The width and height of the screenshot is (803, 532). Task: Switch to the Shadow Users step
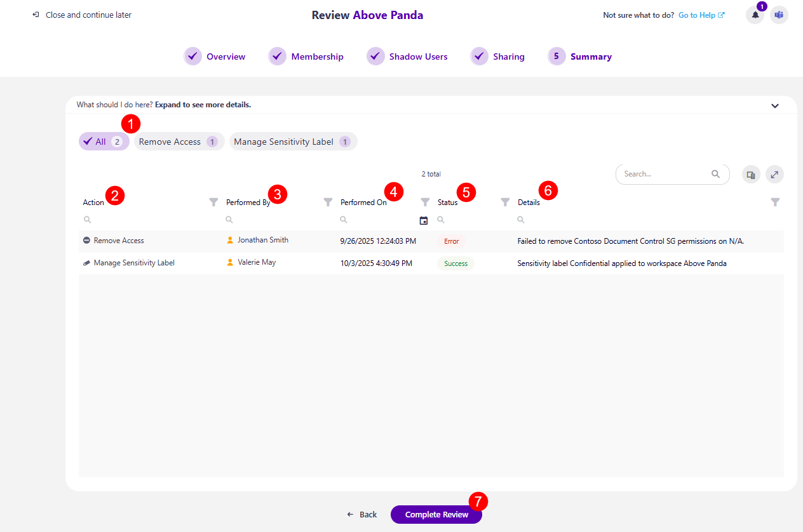click(407, 56)
